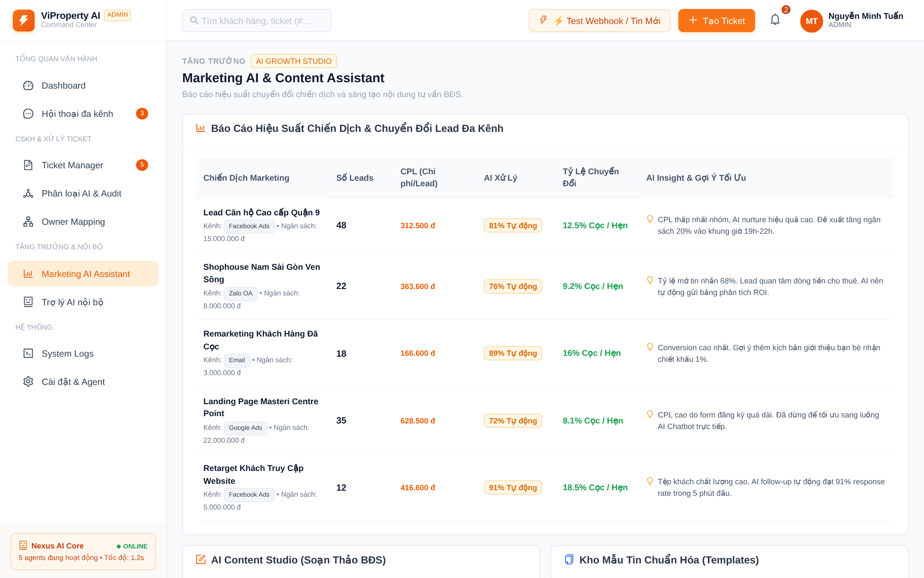The image size is (924, 578).
Task: Click the Trợ lý AI nội bộ icon
Action: click(28, 302)
